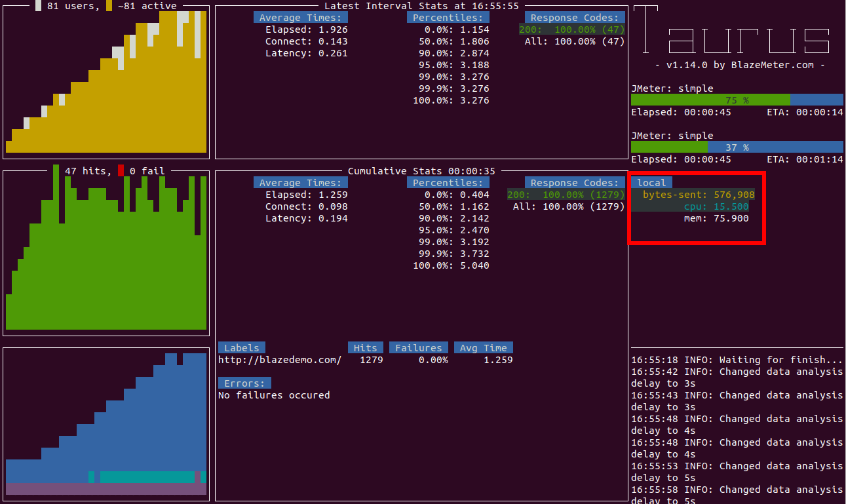
Task: Click '100.0%: 5.040' percentile
Action: 451,265
